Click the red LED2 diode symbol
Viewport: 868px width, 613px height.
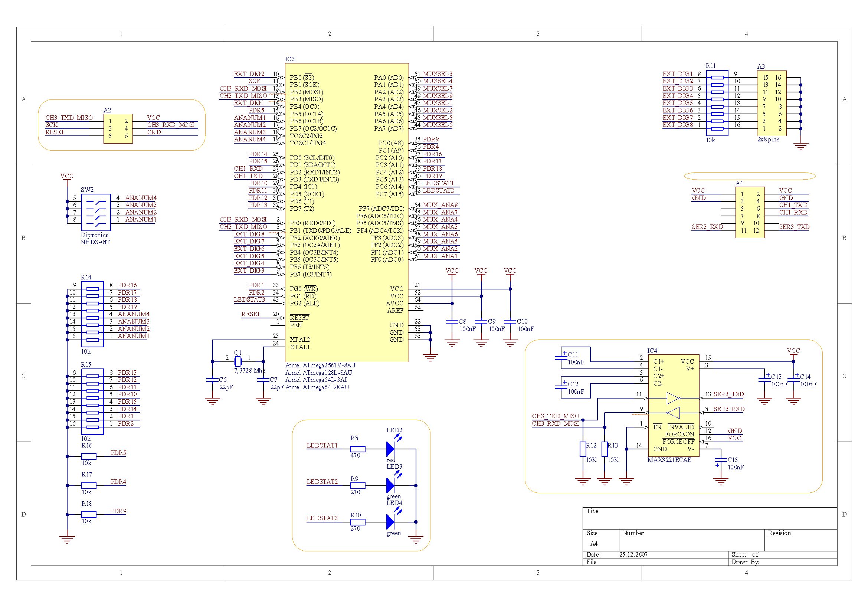point(390,449)
